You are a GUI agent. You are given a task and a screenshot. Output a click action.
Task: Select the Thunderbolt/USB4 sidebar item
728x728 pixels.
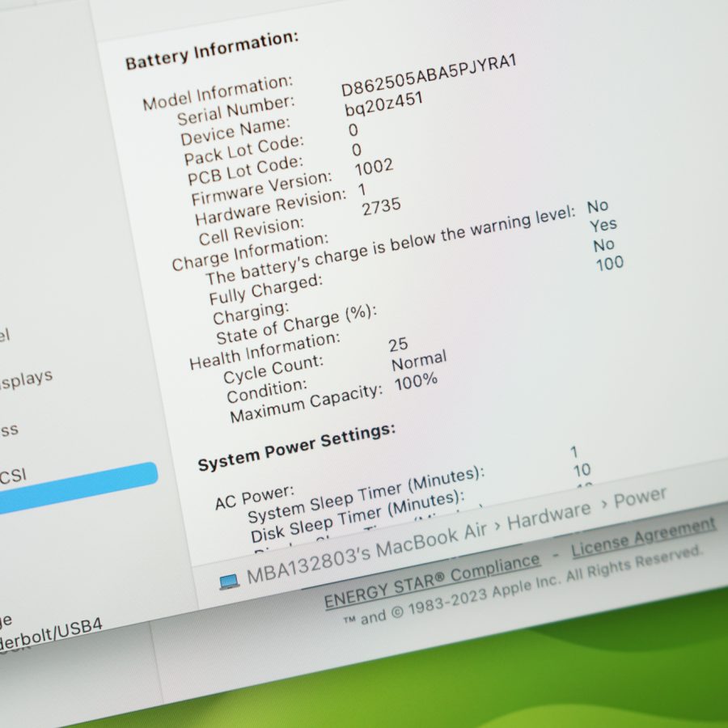click(x=50, y=634)
